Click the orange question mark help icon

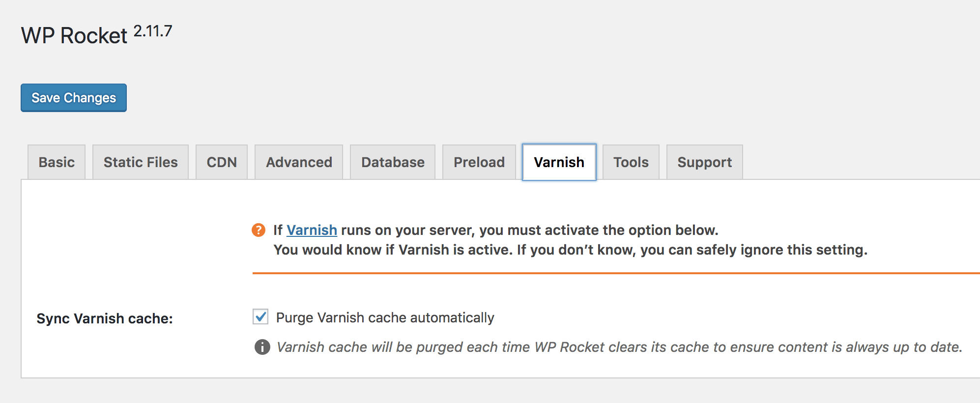point(259,230)
